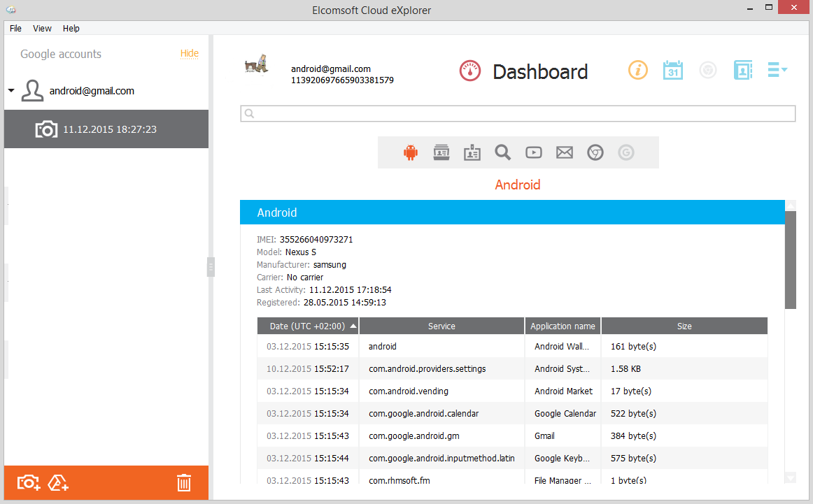Delete the selected snapshot with the trash icon
The width and height of the screenshot is (813, 504).
[183, 483]
